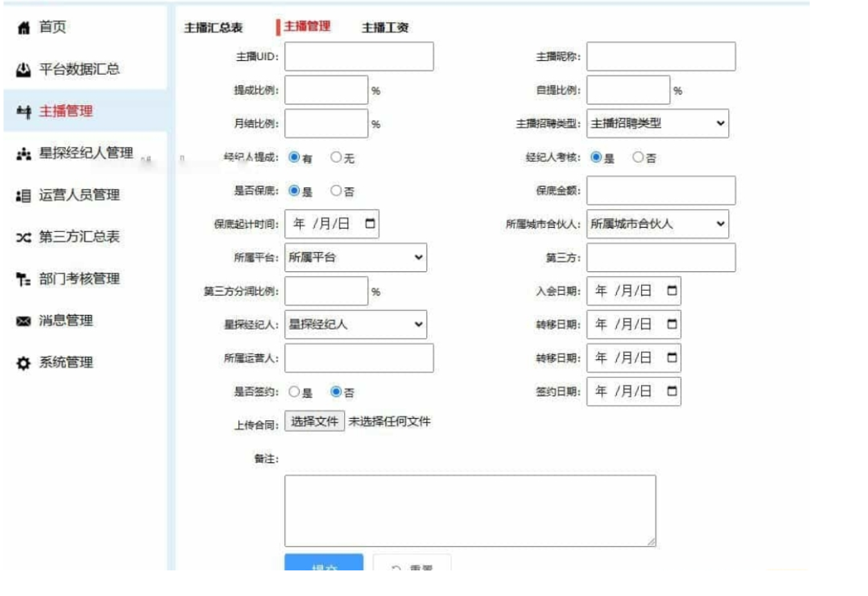Expand the 星探经纪人 dropdown
The width and height of the screenshot is (868, 596).
coord(356,324)
